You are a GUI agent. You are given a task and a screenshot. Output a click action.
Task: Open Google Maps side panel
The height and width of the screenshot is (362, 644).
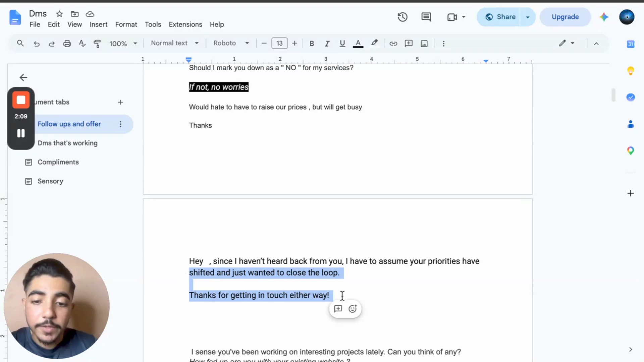click(631, 151)
